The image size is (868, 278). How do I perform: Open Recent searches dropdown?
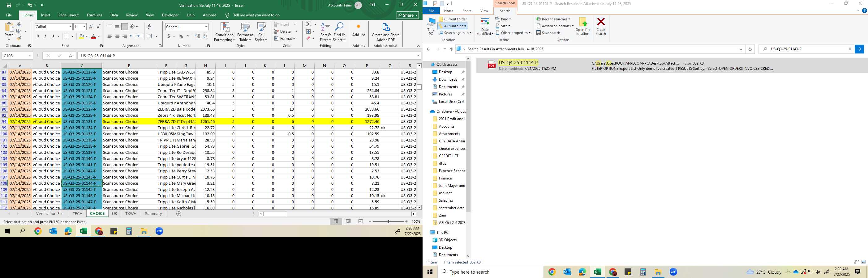pos(553,19)
